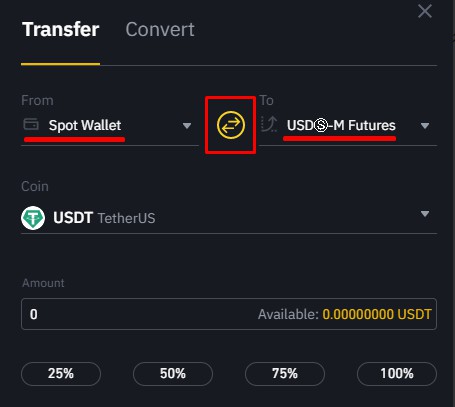Click the USDⓈ-M Futures chart icon

point(269,124)
